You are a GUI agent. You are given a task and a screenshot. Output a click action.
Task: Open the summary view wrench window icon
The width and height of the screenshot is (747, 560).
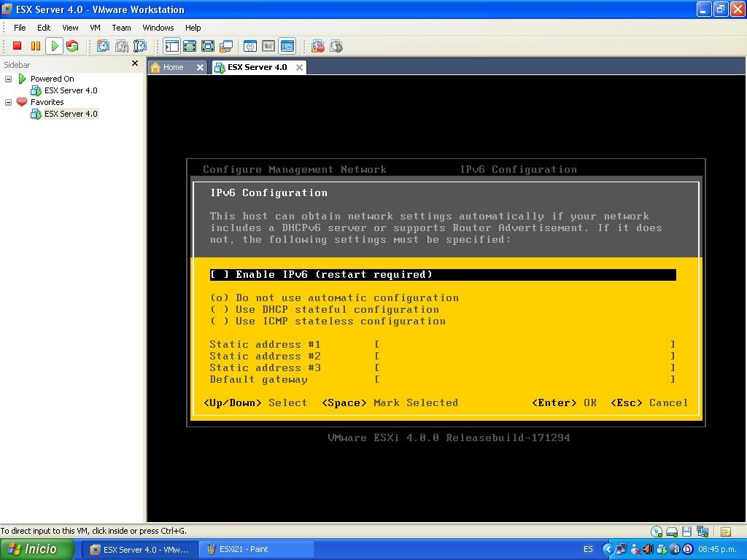point(250,46)
